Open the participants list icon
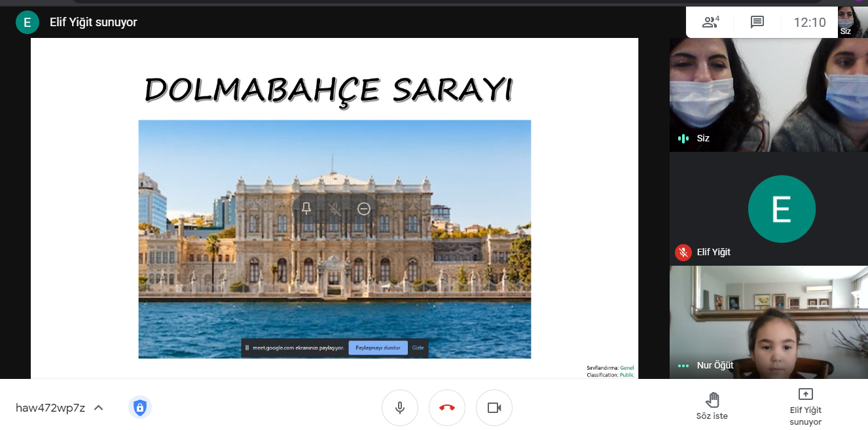Screen dimensions: 868x430 [710, 22]
